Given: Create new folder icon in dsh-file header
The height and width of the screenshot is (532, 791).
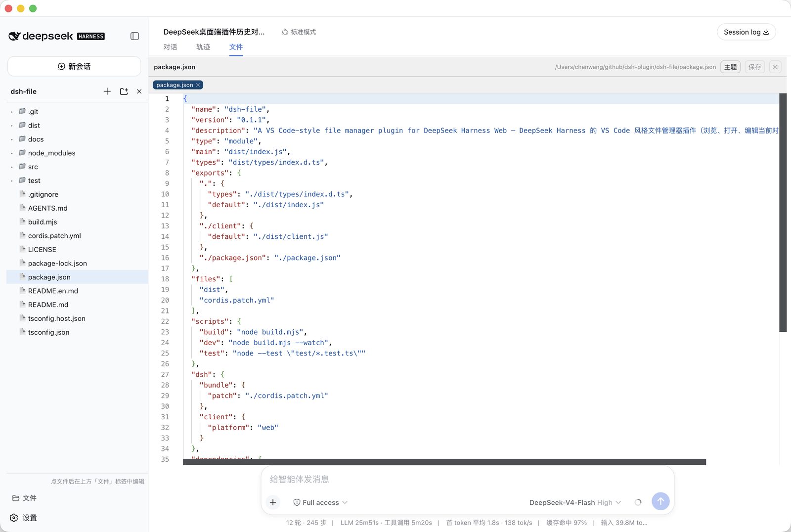Looking at the screenshot, I should [124, 91].
